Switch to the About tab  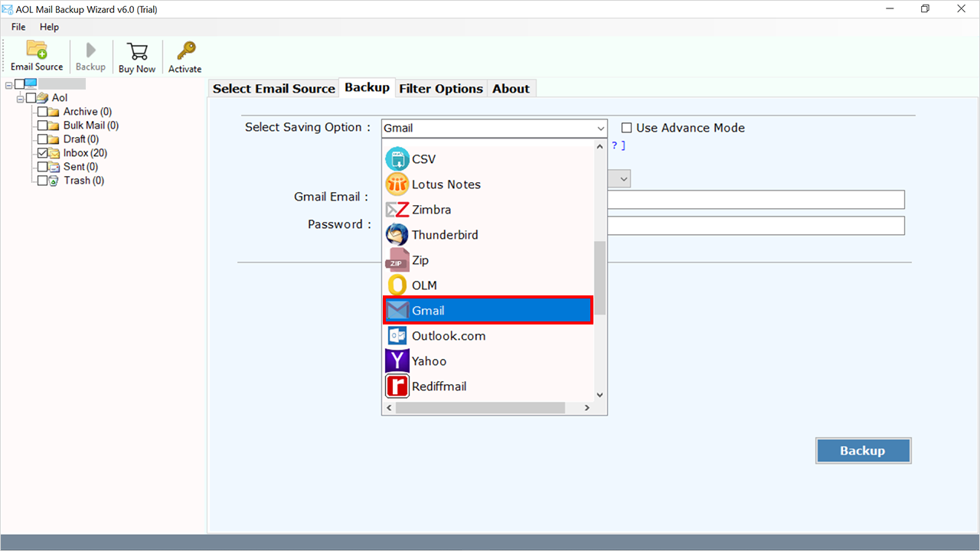(x=511, y=89)
